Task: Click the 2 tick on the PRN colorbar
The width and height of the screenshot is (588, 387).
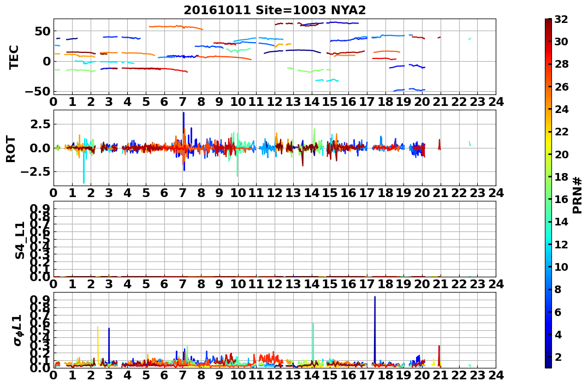Action: click(x=559, y=356)
